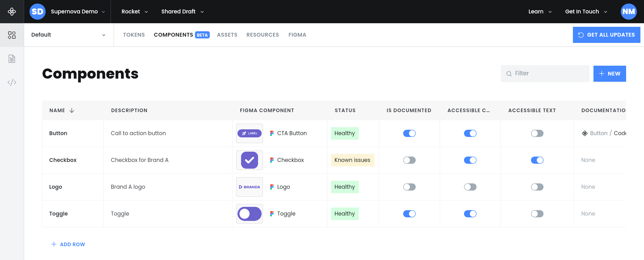Toggle Is Documented for Button
Screen dimensions: 644x260
(409, 133)
